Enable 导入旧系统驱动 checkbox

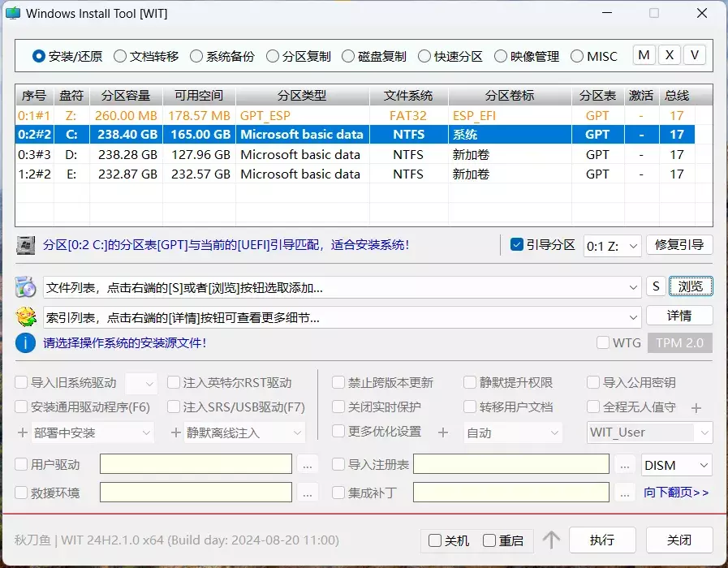(x=21, y=382)
